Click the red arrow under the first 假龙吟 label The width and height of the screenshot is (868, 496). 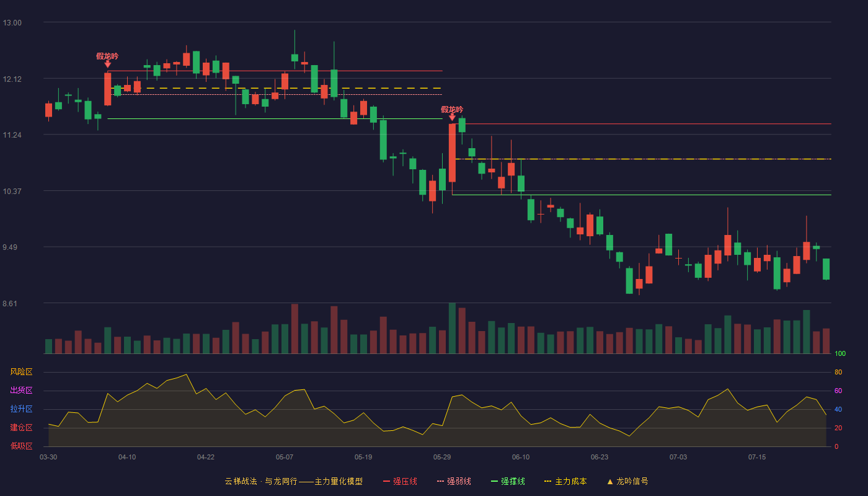tap(107, 64)
